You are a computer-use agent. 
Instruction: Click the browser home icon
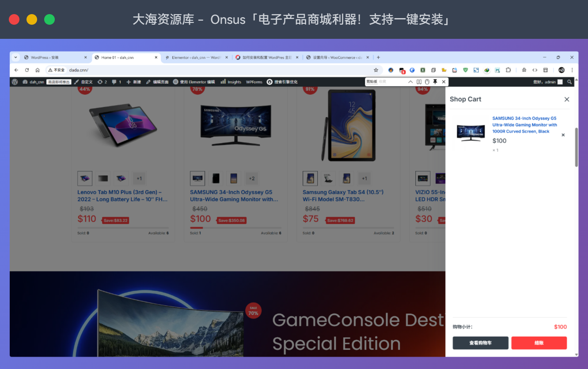click(x=38, y=70)
